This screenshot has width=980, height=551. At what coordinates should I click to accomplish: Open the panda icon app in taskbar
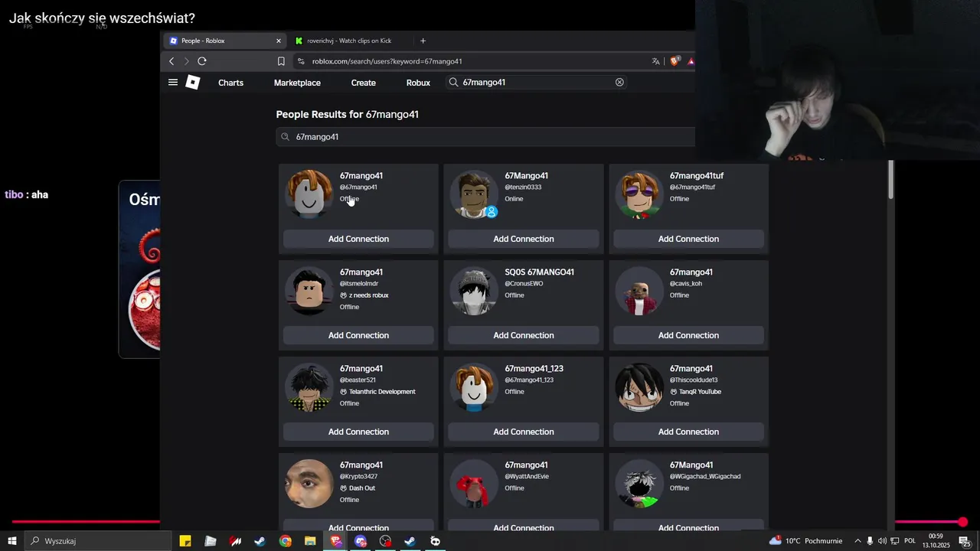tap(435, 541)
